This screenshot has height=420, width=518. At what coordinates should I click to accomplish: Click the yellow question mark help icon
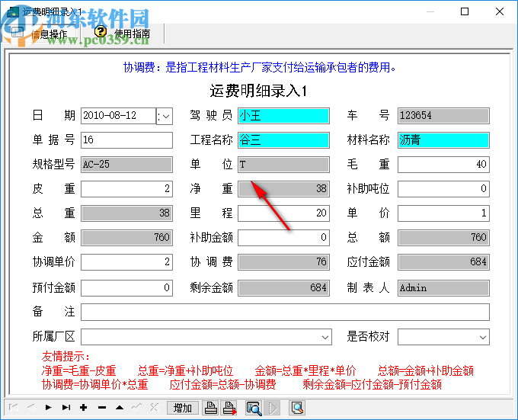click(x=101, y=32)
